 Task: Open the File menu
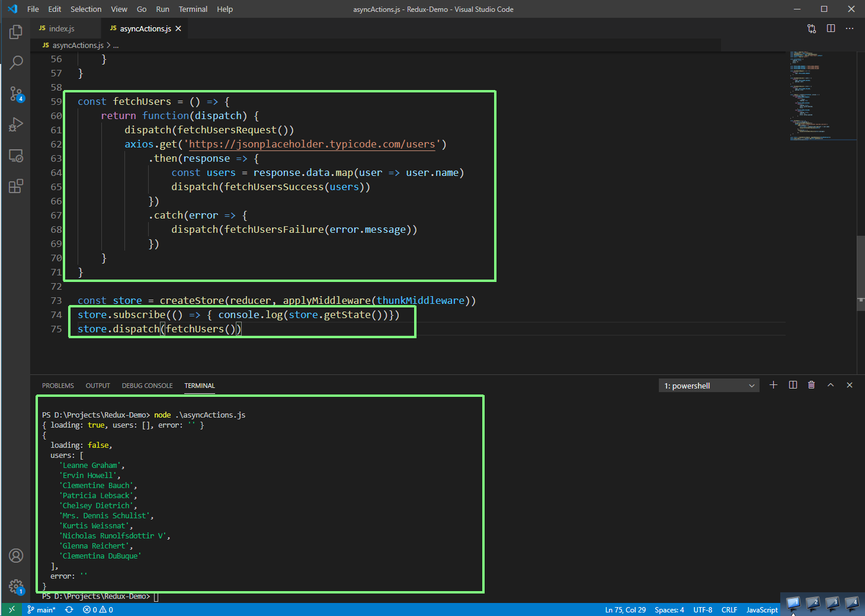33,9
